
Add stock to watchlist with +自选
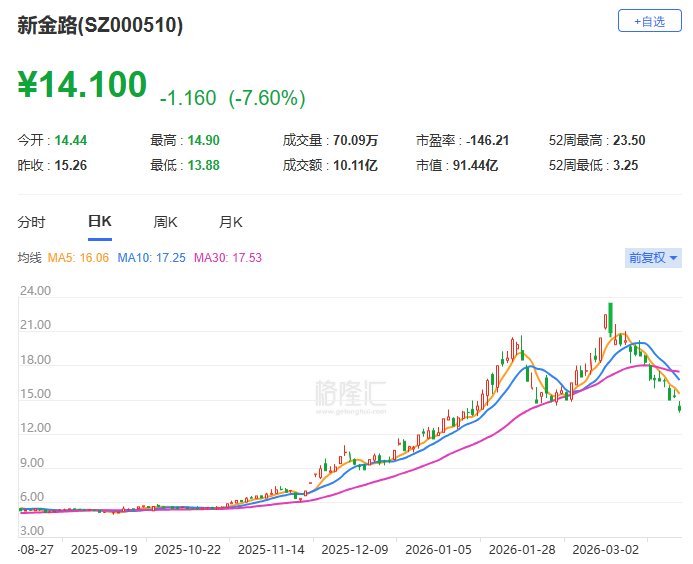[642, 21]
